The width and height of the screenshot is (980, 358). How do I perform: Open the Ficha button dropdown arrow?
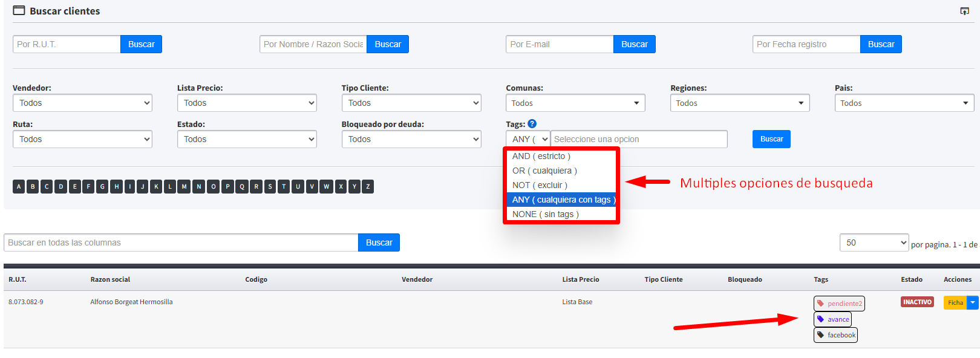pos(973,302)
